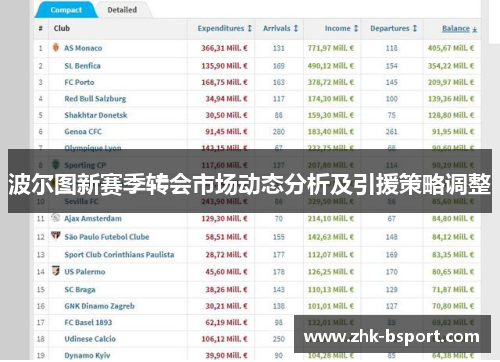Click SL Benfica income 490,12 Mill. €
The height and width of the screenshot is (362, 500).
pyautogui.click(x=331, y=66)
